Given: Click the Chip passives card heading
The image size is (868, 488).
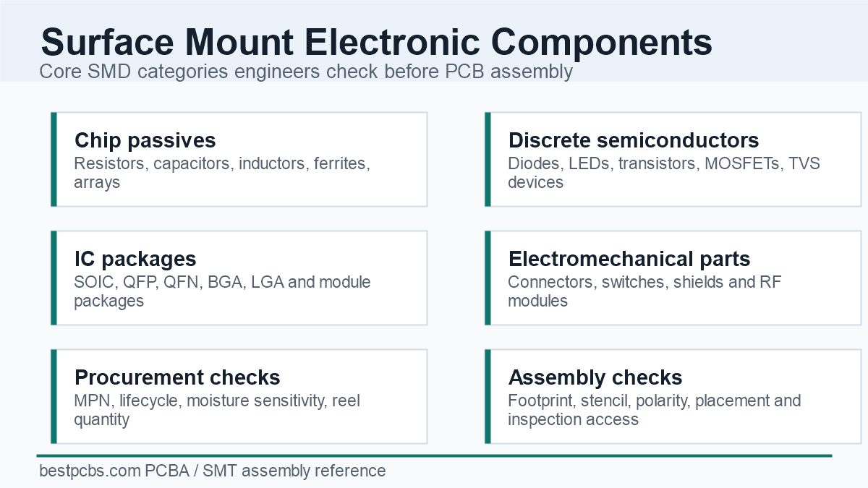Looking at the screenshot, I should tap(145, 140).
